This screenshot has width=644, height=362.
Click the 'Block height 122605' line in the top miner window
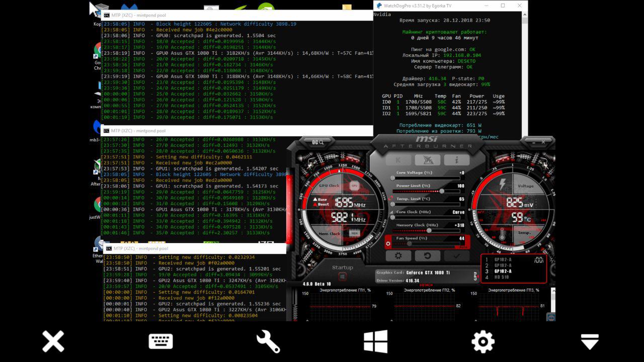199,24
